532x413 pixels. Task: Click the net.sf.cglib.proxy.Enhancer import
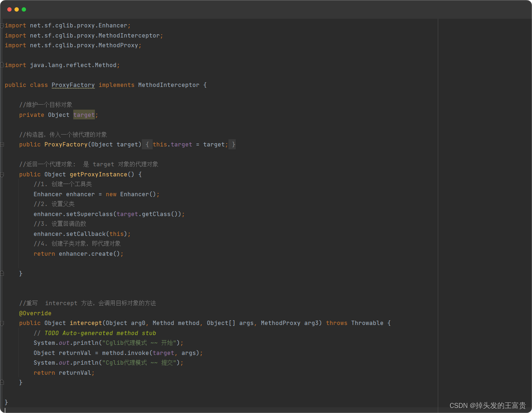pyautogui.click(x=79, y=25)
